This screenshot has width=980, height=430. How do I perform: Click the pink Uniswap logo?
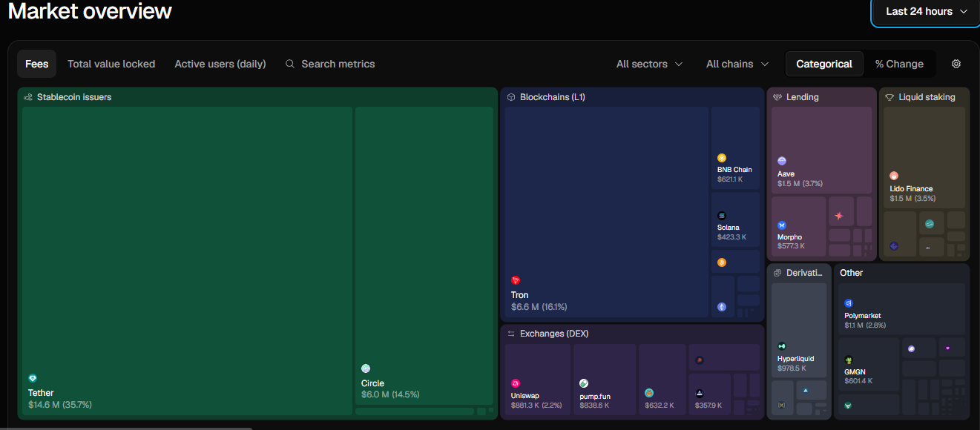point(516,383)
